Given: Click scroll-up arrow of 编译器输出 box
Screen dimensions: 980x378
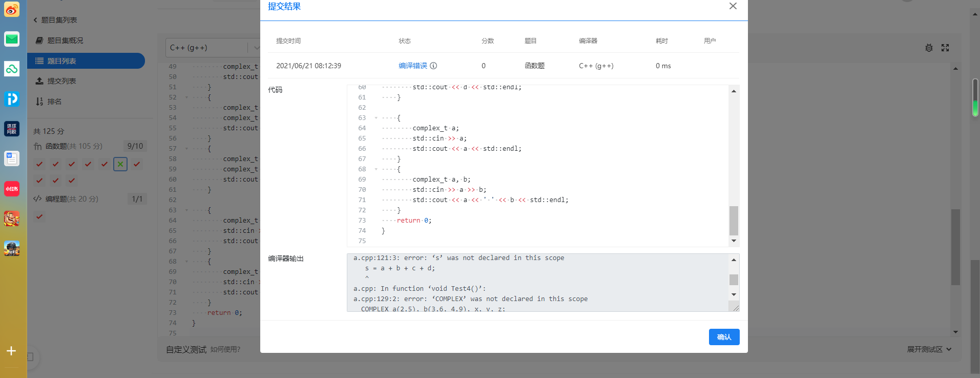Looking at the screenshot, I should coord(734,260).
